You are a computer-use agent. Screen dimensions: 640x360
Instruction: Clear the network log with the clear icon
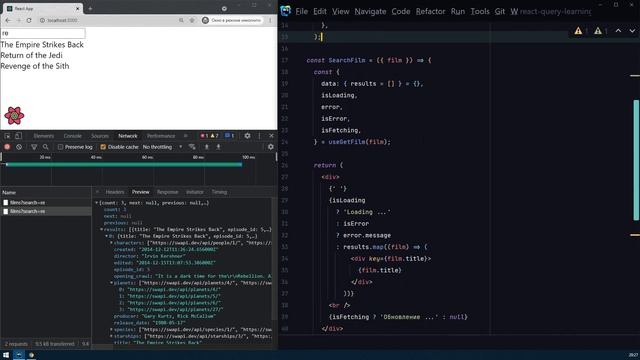point(19,147)
